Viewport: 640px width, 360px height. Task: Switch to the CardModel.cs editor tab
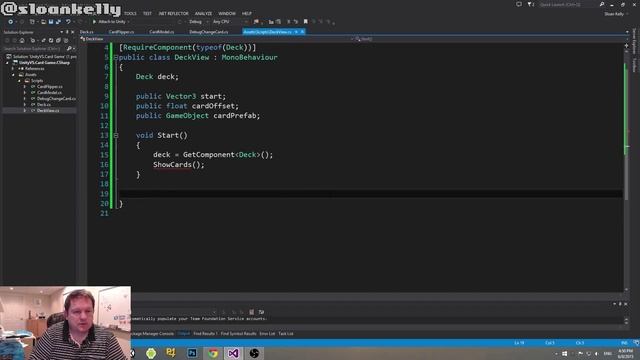[x=162, y=32]
